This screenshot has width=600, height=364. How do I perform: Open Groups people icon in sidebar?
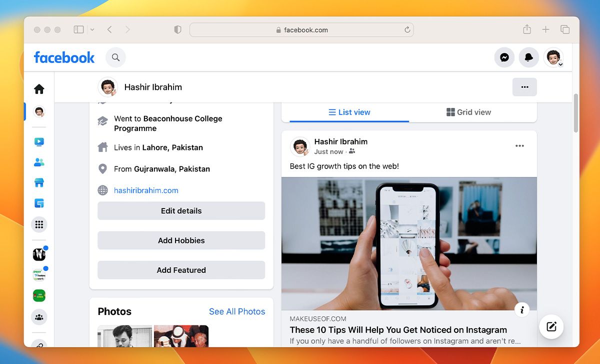pyautogui.click(x=39, y=317)
